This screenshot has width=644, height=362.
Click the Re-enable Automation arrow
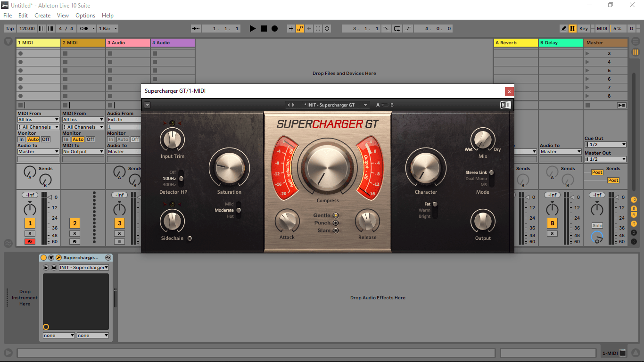[x=309, y=29]
